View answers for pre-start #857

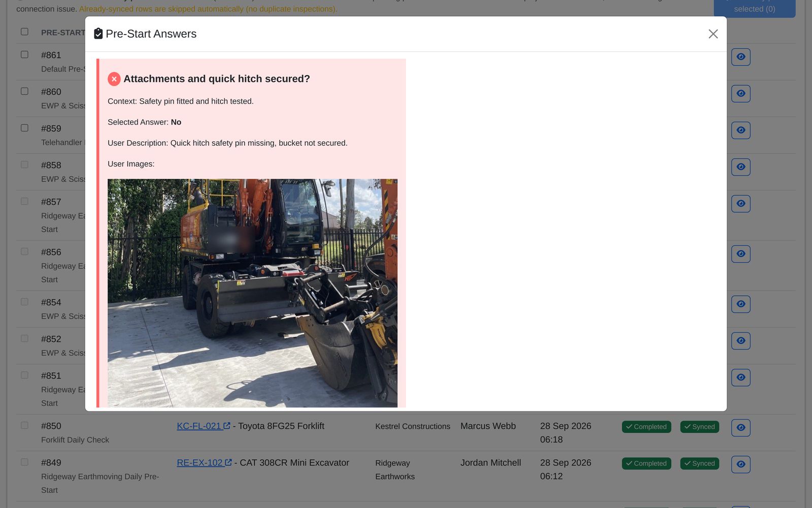[740, 203]
